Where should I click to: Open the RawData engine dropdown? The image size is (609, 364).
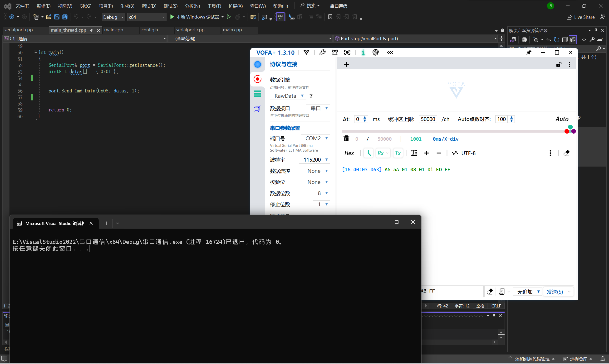click(x=288, y=96)
